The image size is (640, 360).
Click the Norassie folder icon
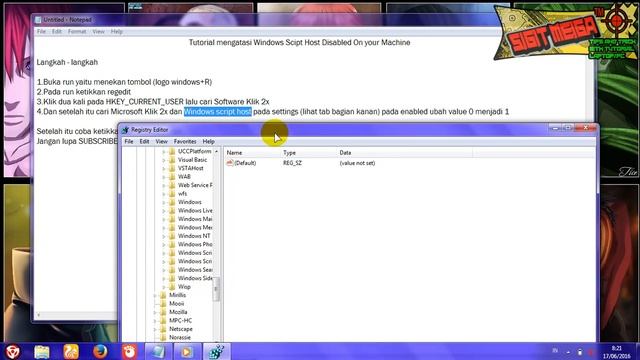click(x=163, y=338)
